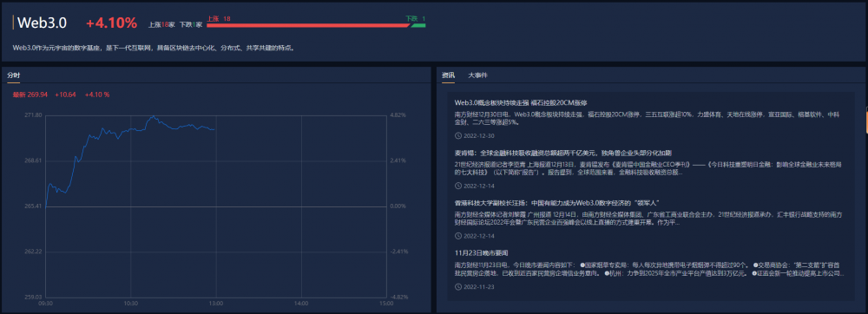Click the 下跌1家 count label
Screen dimensions: 868x314
click(x=191, y=25)
